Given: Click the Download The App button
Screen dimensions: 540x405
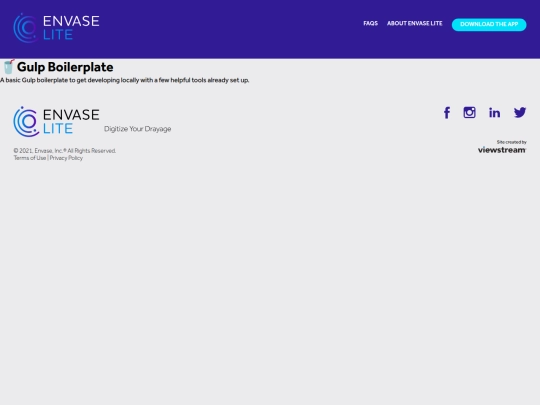Looking at the screenshot, I should point(489,24).
